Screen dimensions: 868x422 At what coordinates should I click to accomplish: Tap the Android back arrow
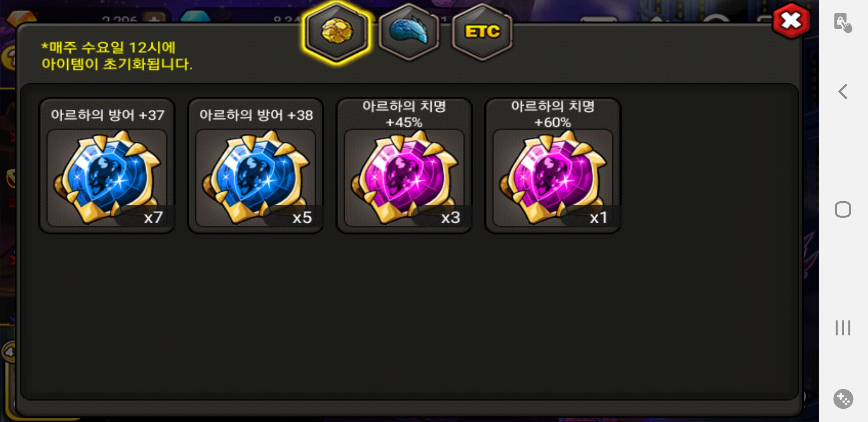(x=843, y=91)
